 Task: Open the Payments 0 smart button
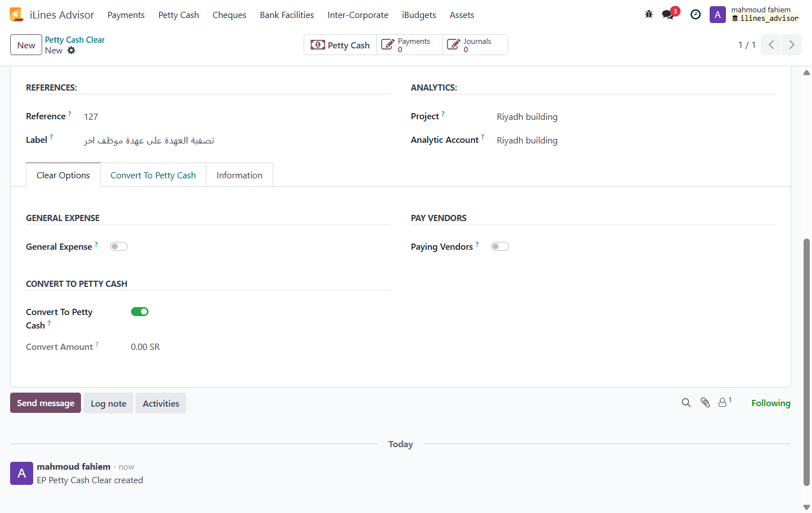coord(409,45)
